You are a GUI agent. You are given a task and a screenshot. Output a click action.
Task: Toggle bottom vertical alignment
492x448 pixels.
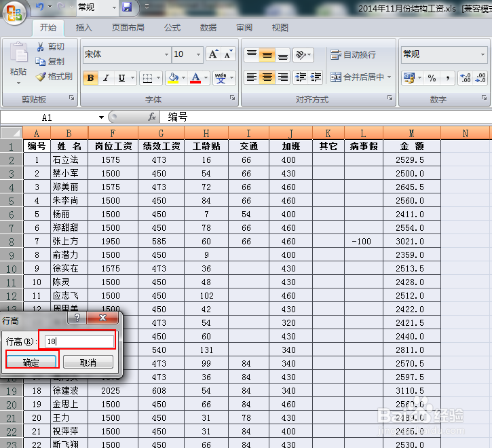283,55
